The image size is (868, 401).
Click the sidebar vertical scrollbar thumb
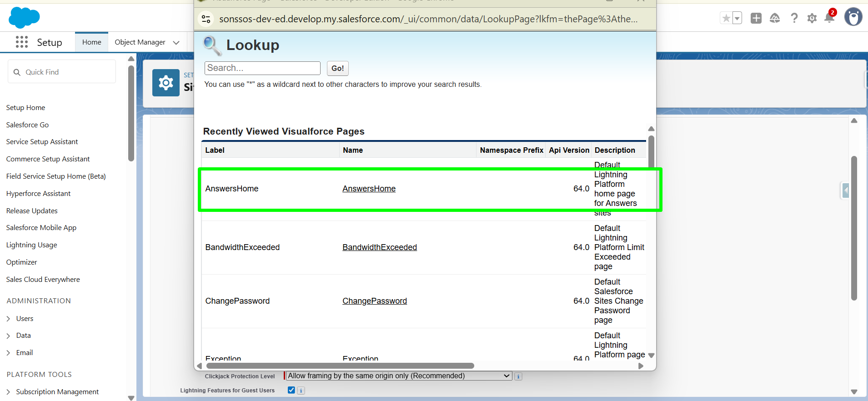tap(131, 114)
